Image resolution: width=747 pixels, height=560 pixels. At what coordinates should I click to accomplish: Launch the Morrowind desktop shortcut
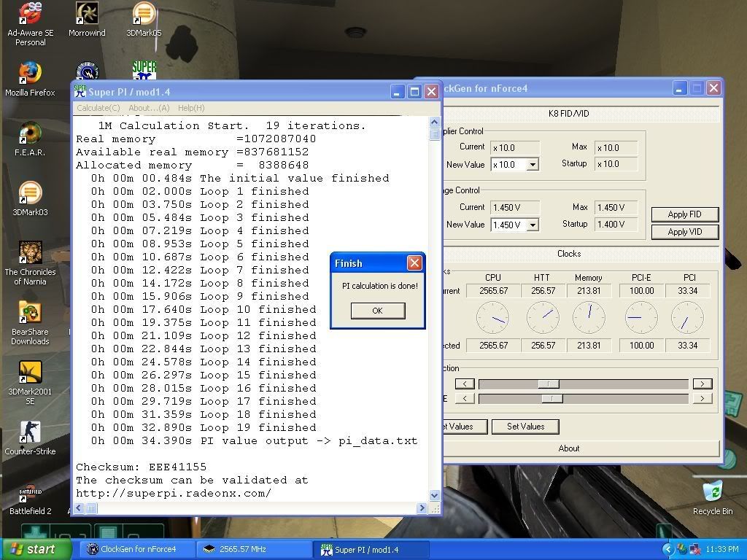click(x=87, y=15)
